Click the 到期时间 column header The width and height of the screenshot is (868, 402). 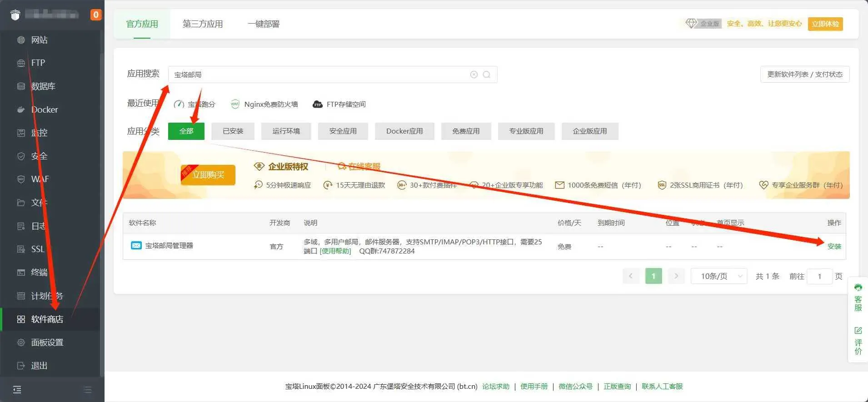611,223
